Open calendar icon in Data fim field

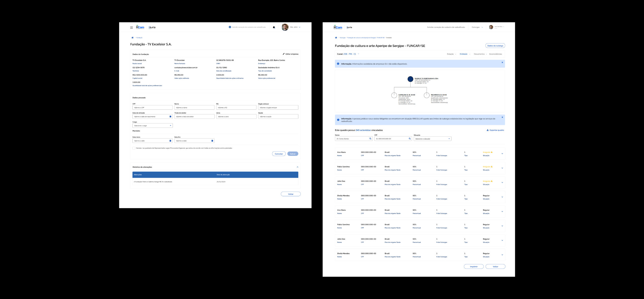point(212,141)
